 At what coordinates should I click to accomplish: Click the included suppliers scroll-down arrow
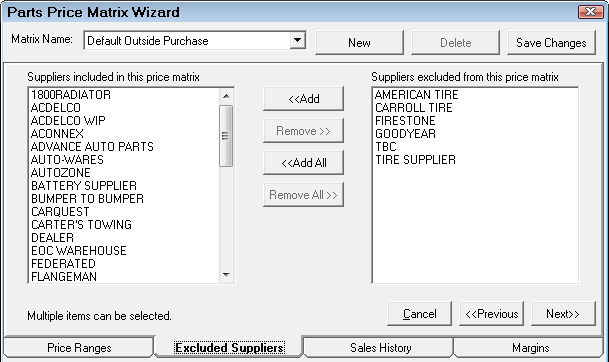point(226,275)
